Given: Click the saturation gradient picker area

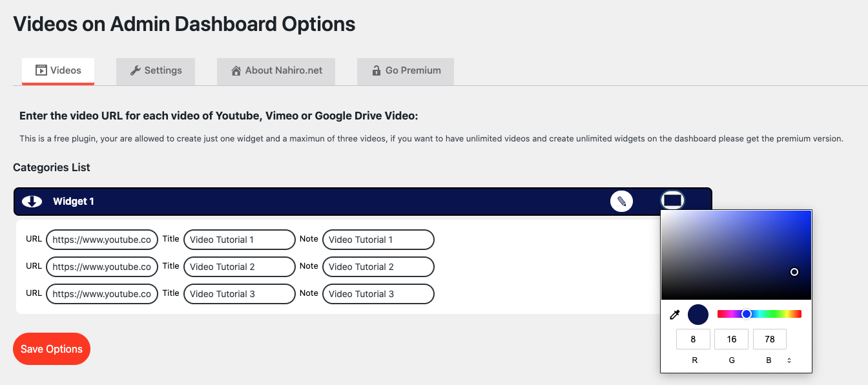Looking at the screenshot, I should [x=736, y=255].
